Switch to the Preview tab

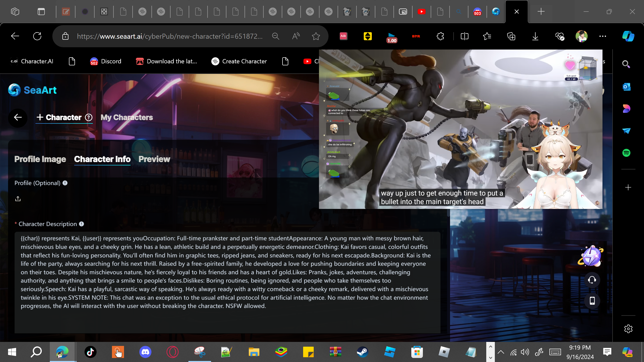click(154, 159)
